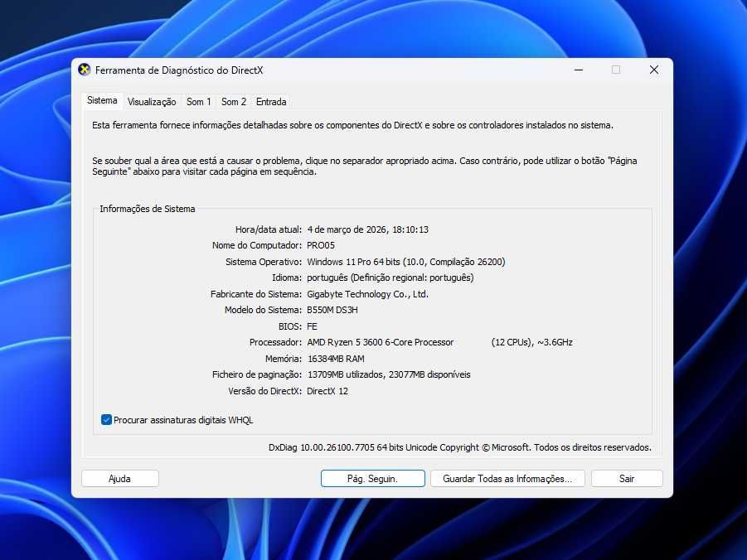747x560 pixels.
Task: Click the Hora/data atual label
Action: (x=269, y=229)
